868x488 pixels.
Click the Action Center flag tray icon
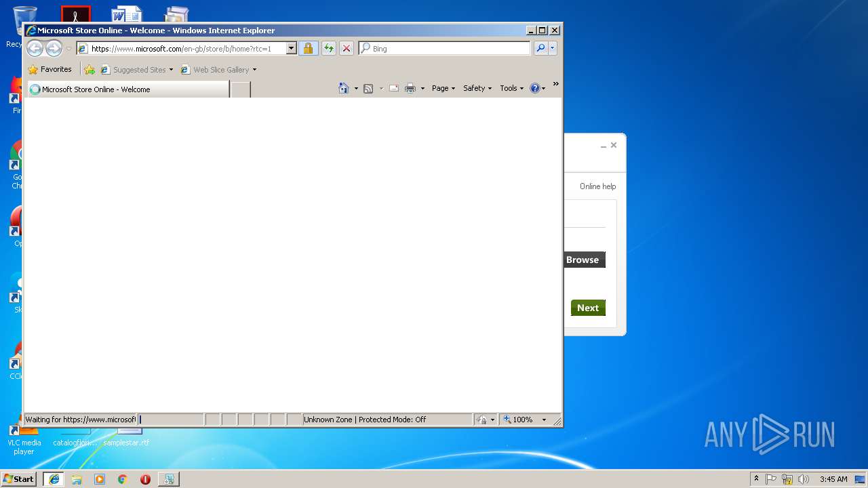pyautogui.click(x=771, y=479)
